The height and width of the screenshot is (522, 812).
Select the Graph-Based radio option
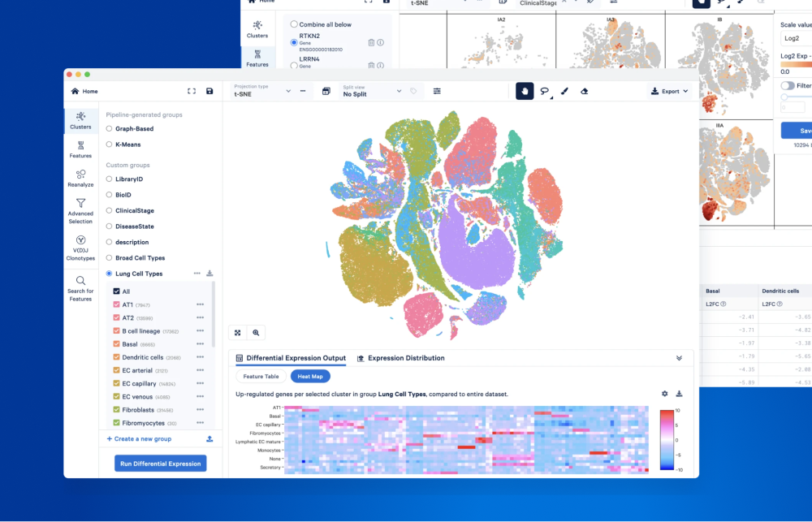(x=110, y=128)
